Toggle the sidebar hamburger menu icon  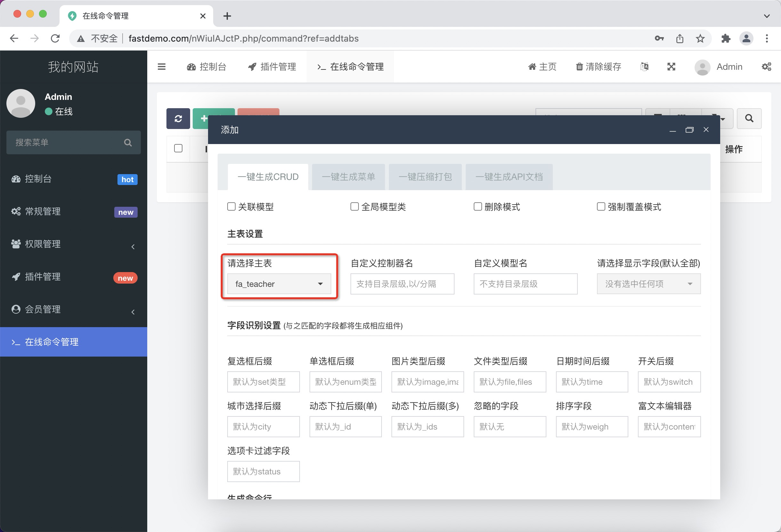coord(162,67)
